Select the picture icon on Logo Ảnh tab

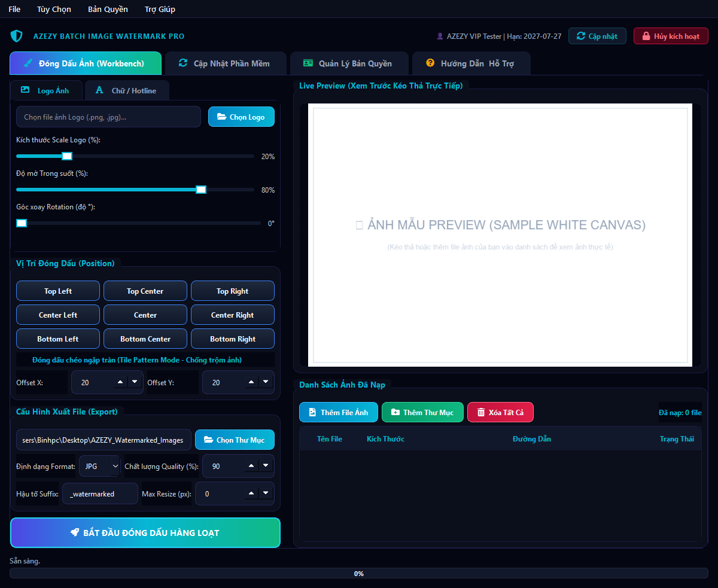pyautogui.click(x=25, y=90)
